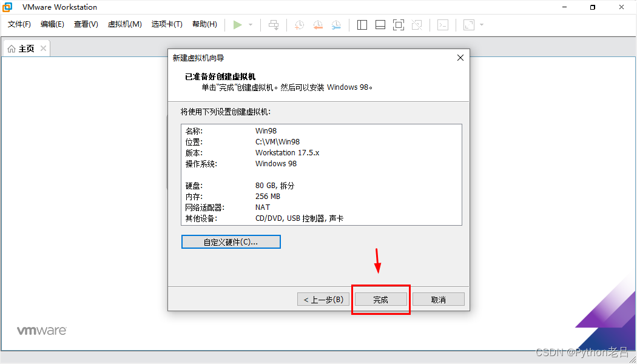This screenshot has height=364, width=637.
Task: Click the 网络适配器: label
Action: coord(205,207)
